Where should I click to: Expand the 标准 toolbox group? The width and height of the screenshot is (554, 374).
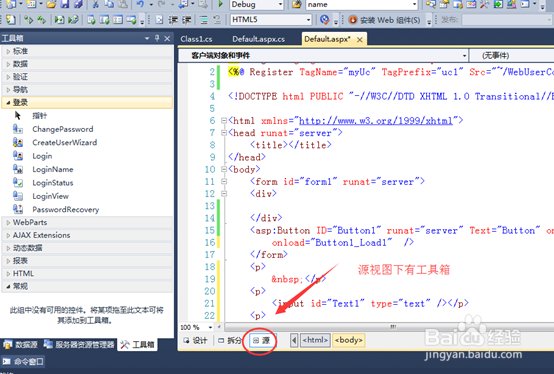87,51
